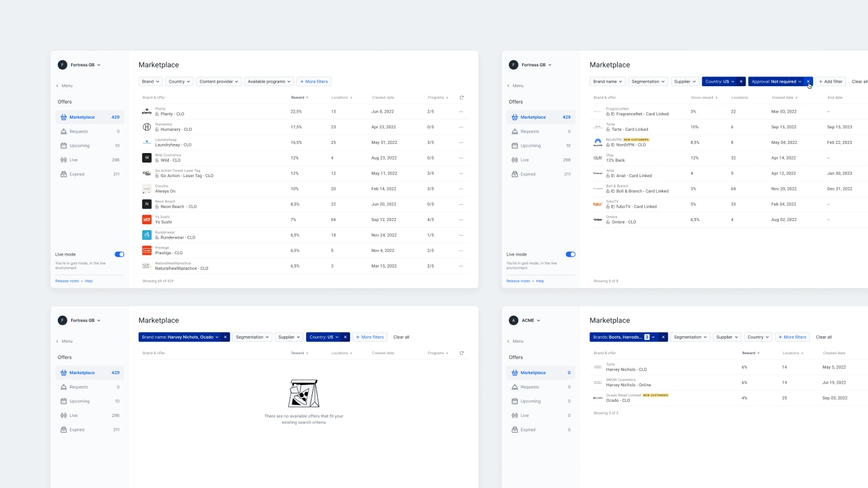Open the Available programs filter dropdown
This screenshot has width=868, height=488.
(x=269, y=81)
